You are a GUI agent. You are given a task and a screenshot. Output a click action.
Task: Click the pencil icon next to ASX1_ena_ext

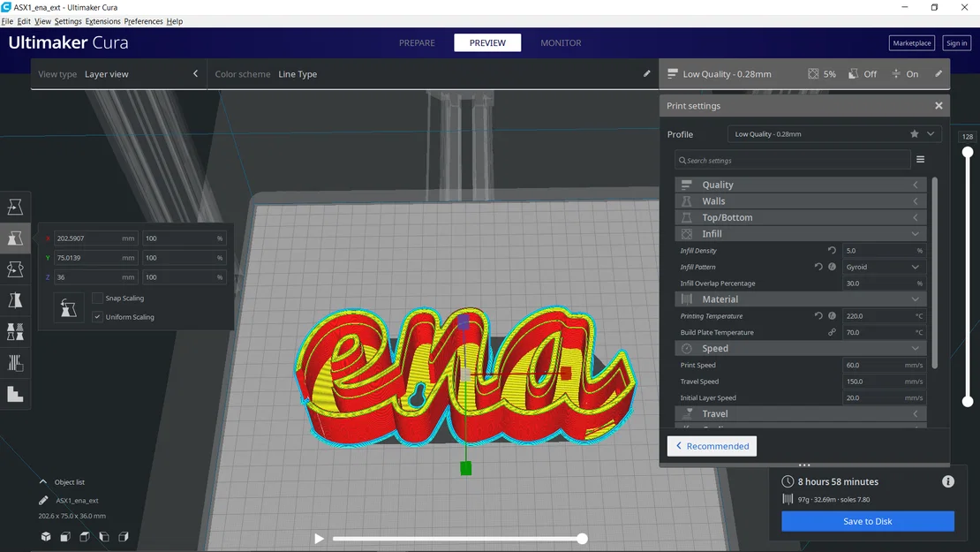coord(43,500)
